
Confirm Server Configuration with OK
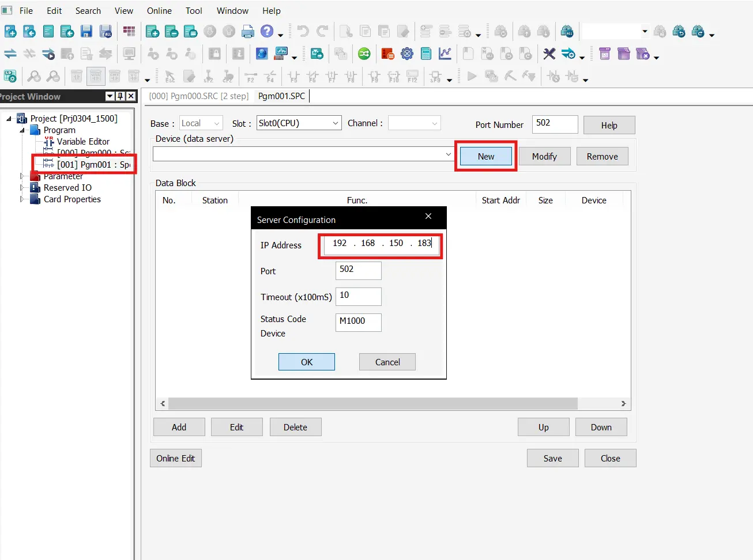(306, 362)
